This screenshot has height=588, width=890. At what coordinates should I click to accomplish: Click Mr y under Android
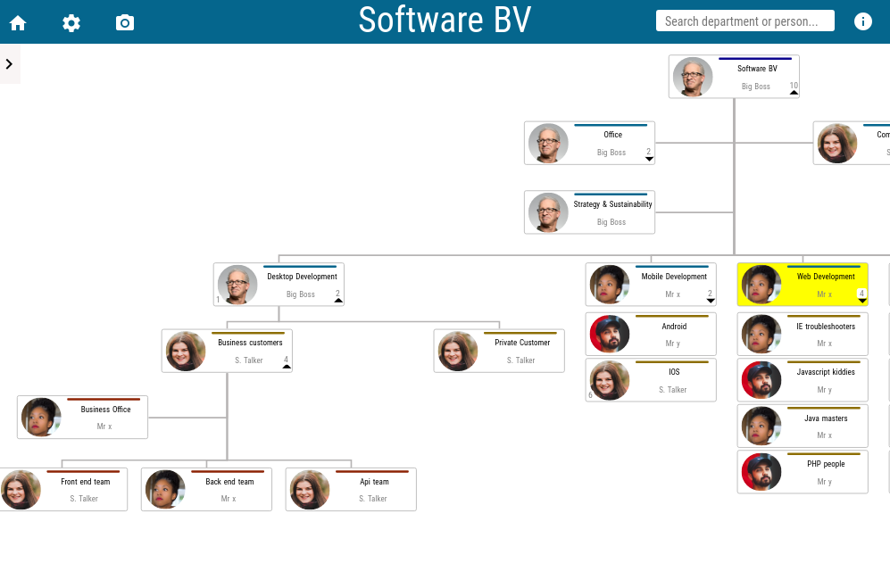(x=672, y=344)
